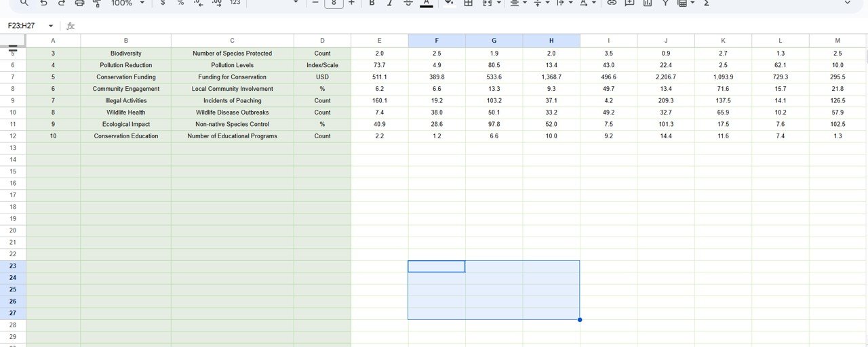The image size is (868, 347).
Task: Increase font size with plus button
Action: pyautogui.click(x=351, y=3)
